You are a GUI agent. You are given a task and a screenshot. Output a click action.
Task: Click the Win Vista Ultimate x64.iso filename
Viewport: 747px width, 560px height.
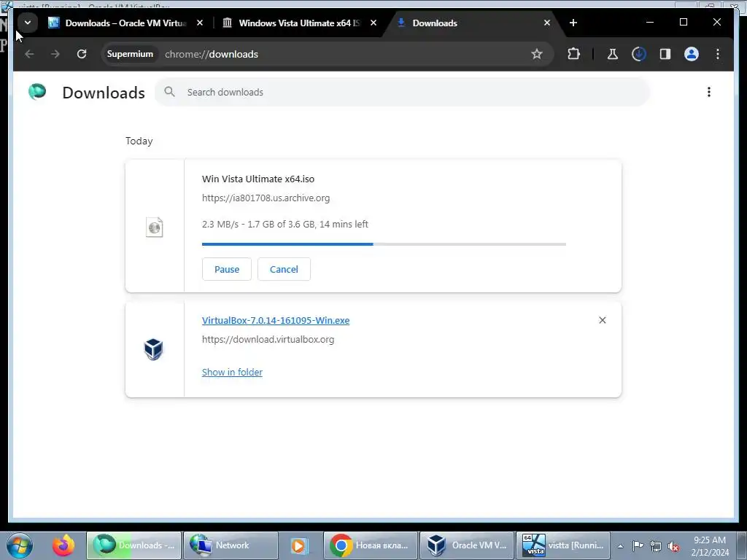(258, 179)
